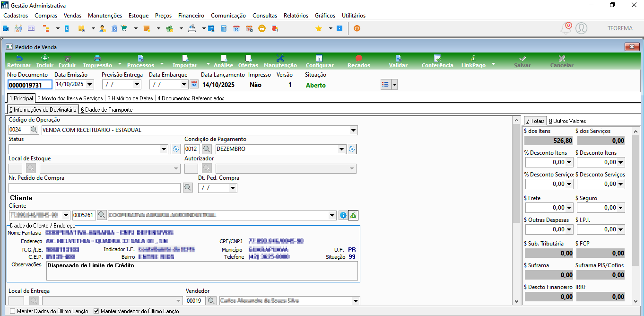Open the Financeiro menu
This screenshot has height=316, width=644.
coord(191,16)
